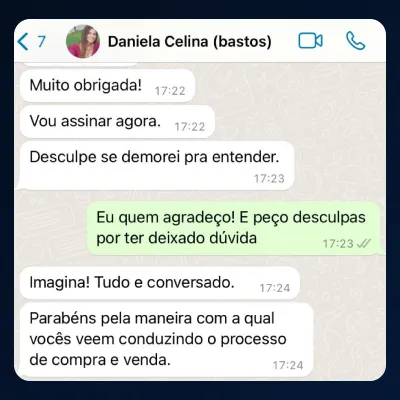Tap the green "Eu quem agradeço!" sent message
The width and height of the screenshot is (400, 400).
pyautogui.click(x=234, y=228)
